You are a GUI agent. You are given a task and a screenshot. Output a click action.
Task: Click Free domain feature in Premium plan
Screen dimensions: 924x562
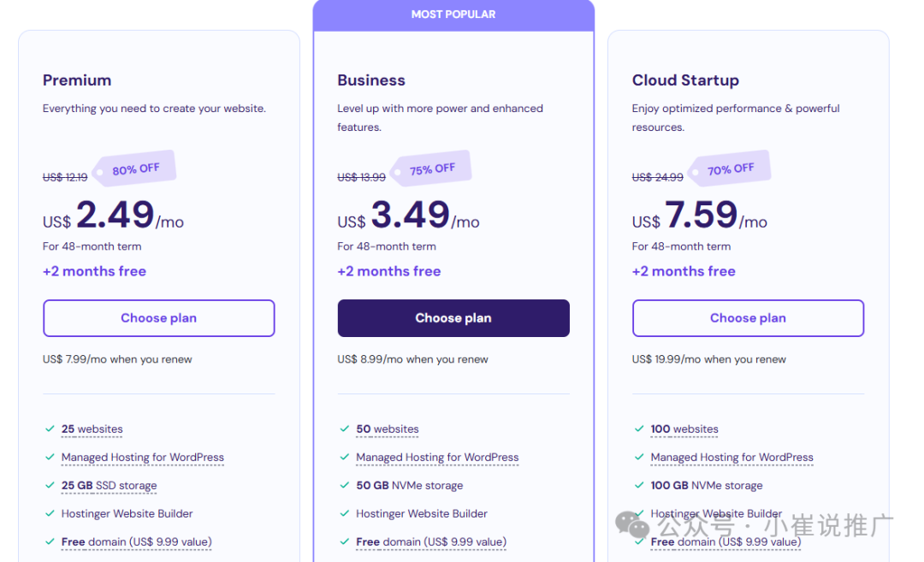coord(136,542)
